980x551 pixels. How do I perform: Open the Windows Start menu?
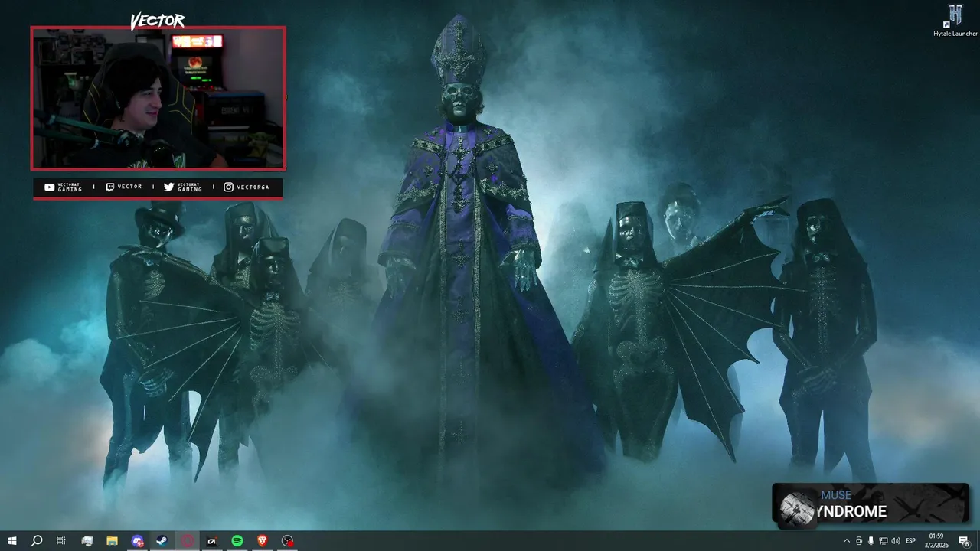(12, 541)
